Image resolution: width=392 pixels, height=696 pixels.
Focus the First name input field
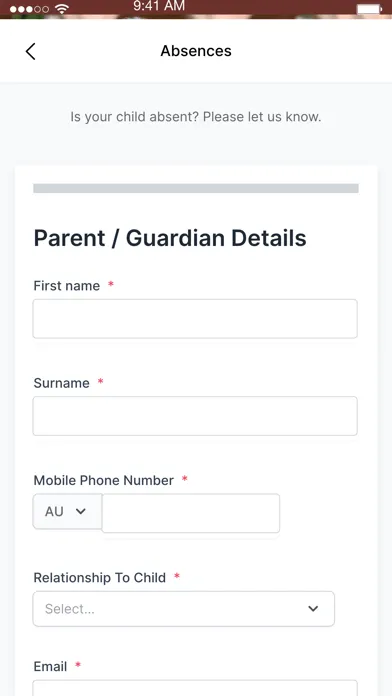(x=195, y=319)
